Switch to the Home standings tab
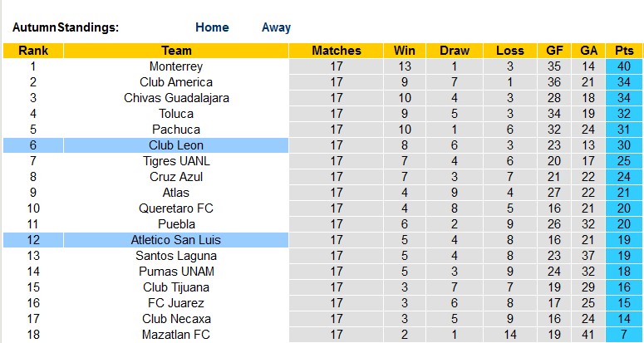 [x=212, y=27]
